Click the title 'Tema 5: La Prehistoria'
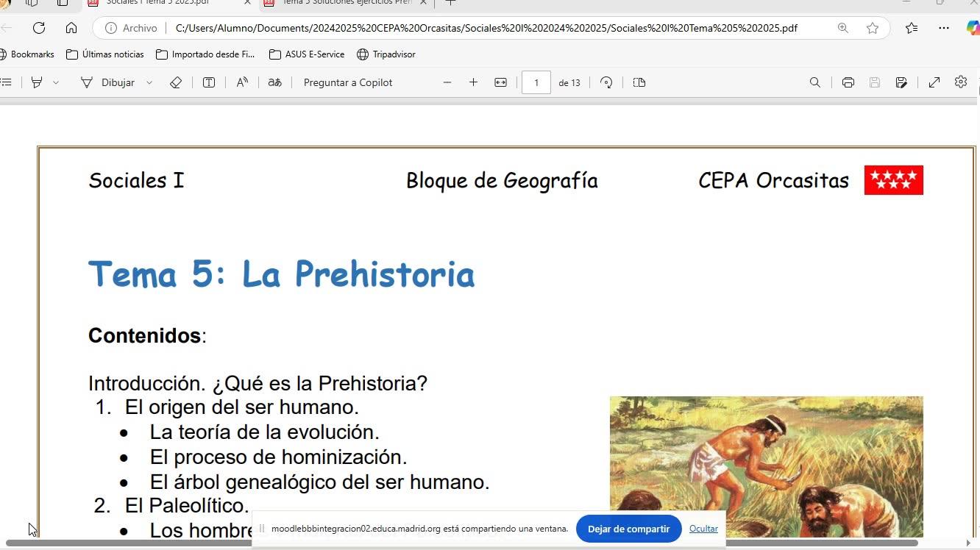 pyautogui.click(x=282, y=274)
